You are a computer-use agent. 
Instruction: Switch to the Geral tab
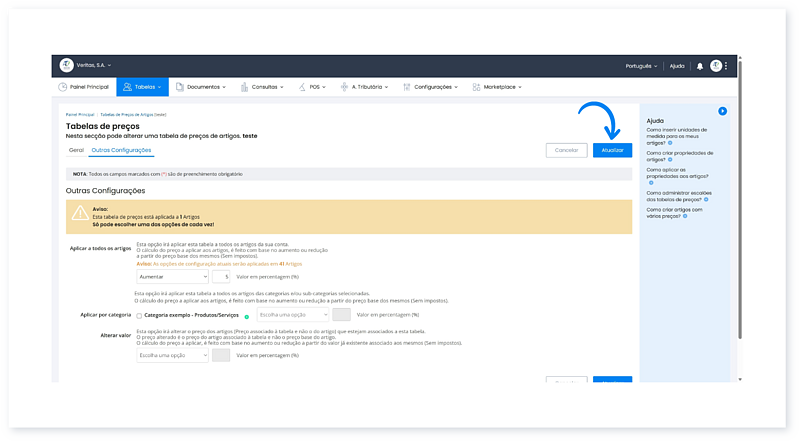click(75, 150)
